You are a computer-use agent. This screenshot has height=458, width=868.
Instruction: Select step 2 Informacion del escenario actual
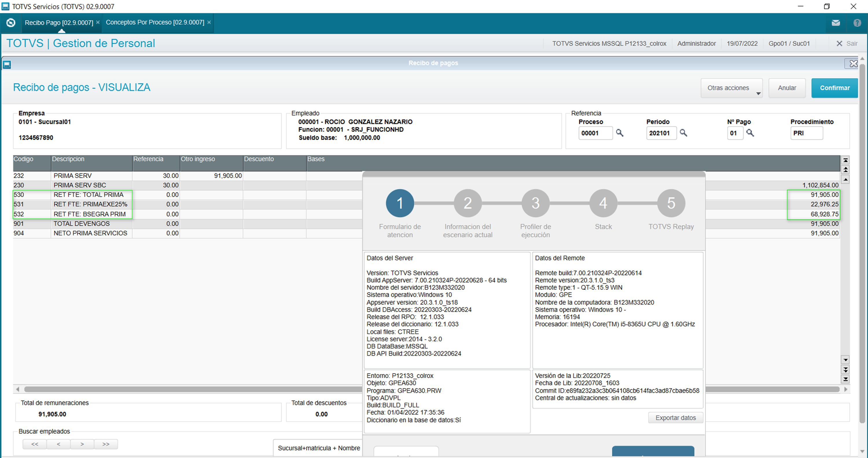click(467, 203)
